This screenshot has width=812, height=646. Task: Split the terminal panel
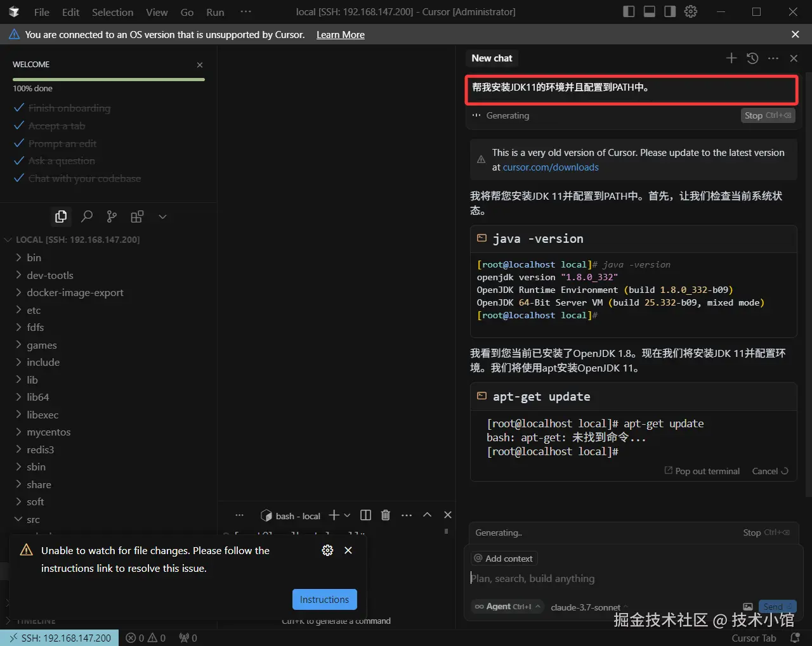click(365, 515)
